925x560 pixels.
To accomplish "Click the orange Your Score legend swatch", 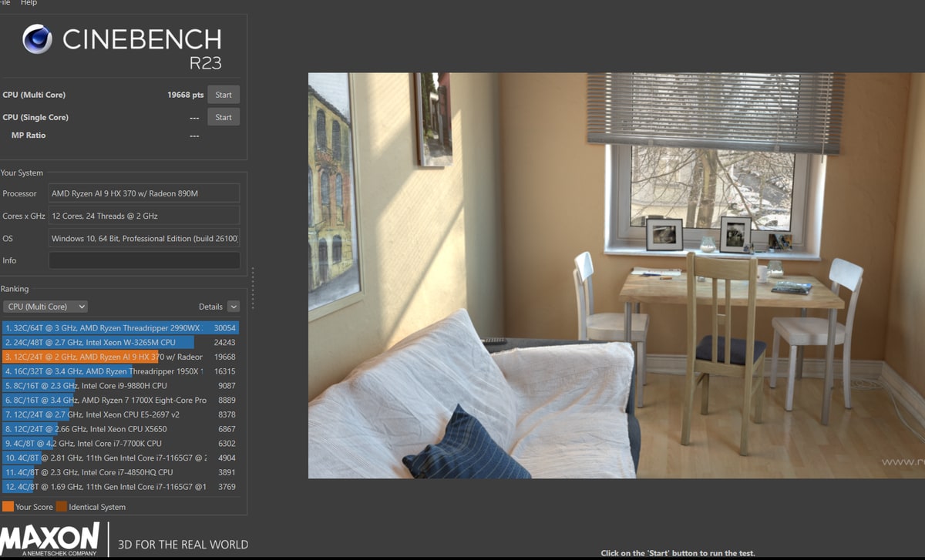I will click(x=8, y=507).
